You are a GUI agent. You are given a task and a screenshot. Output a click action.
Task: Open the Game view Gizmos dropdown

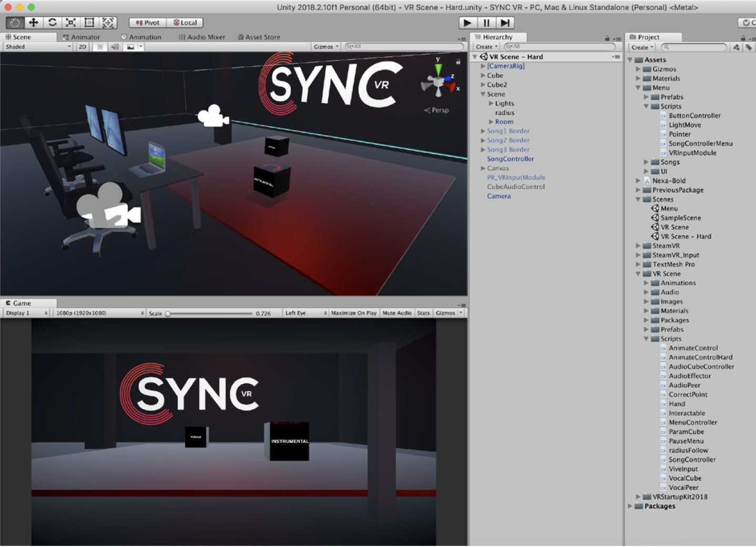448,313
